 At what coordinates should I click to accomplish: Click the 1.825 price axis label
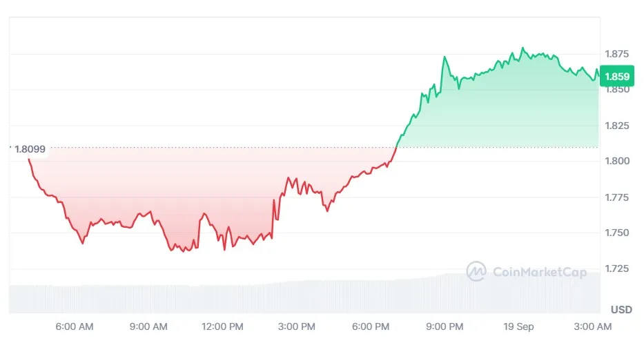click(616, 126)
